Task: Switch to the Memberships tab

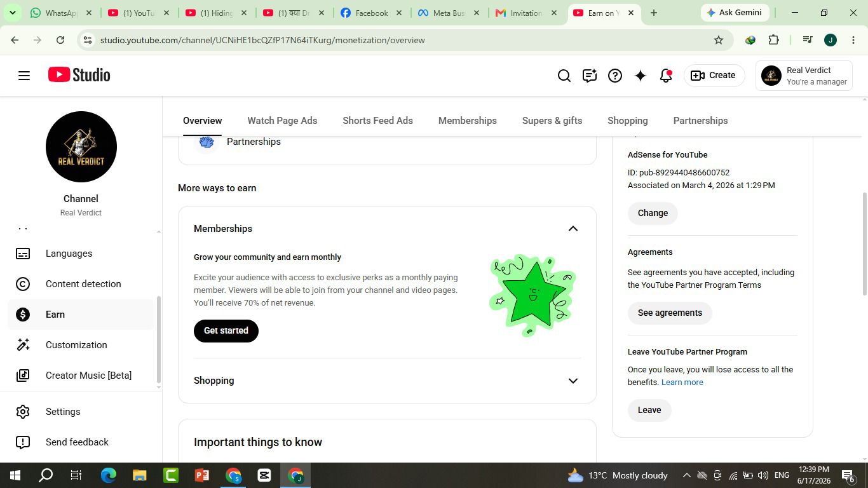Action: point(468,121)
